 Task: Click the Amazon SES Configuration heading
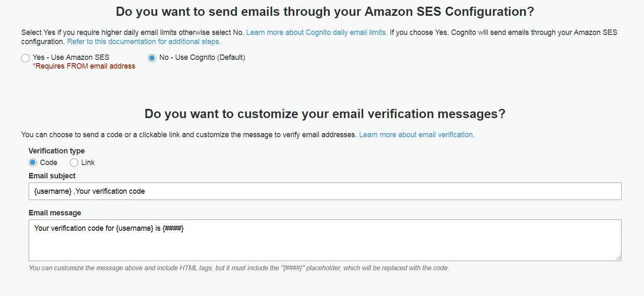tap(325, 12)
